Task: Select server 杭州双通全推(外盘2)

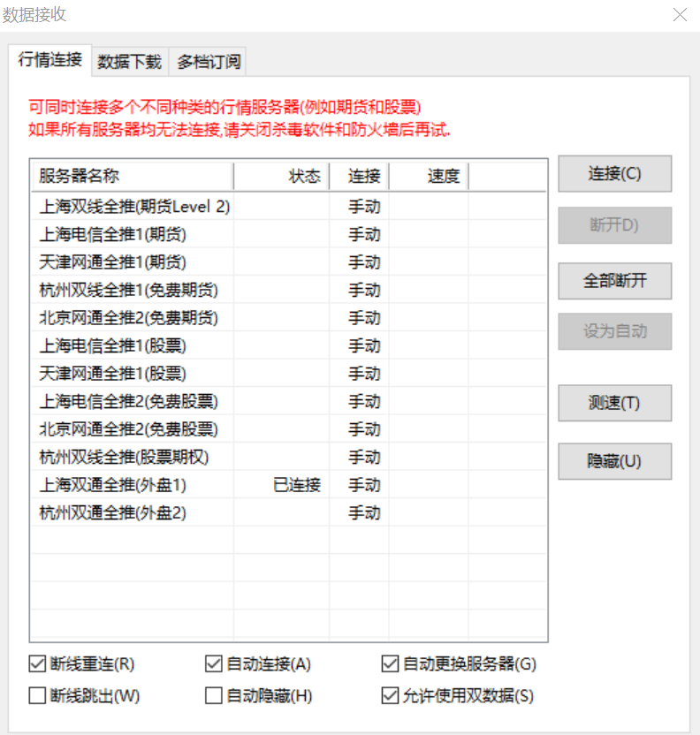Action: point(289,512)
